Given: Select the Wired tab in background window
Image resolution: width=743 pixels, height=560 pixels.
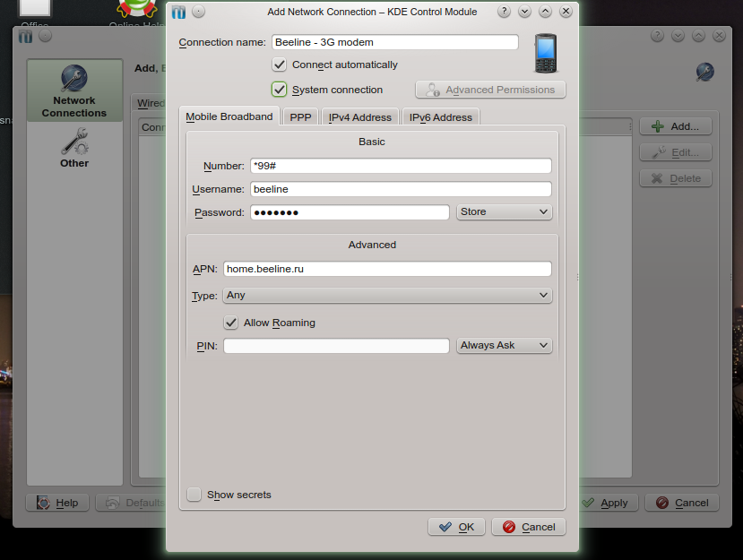Looking at the screenshot, I should tap(151, 103).
